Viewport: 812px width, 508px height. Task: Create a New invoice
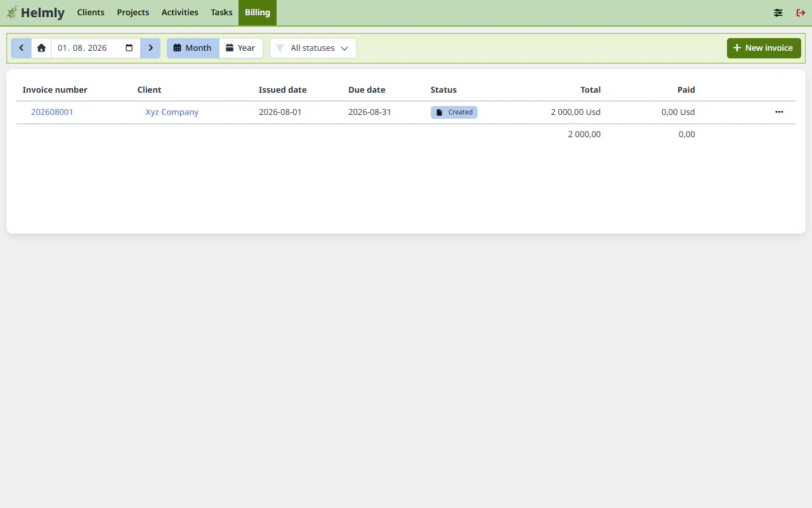tap(764, 48)
